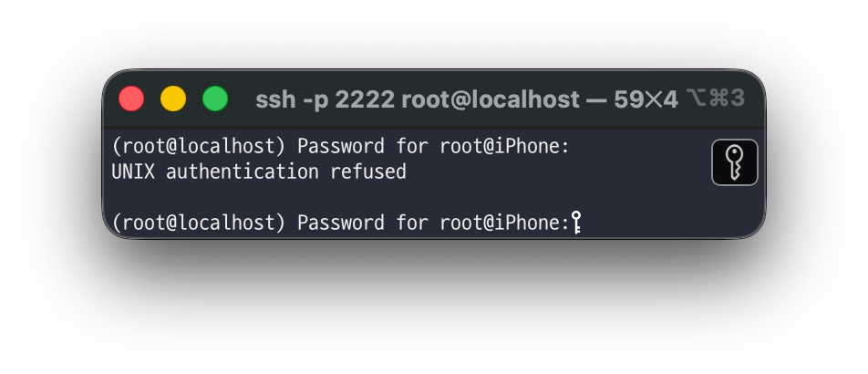Click the port number 2222 in the title
Viewport: 868px width, 374px height.
365,99
